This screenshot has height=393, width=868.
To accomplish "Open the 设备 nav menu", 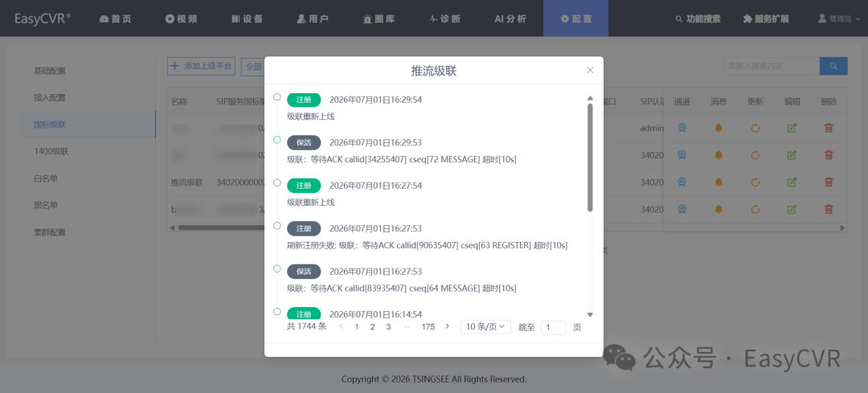I will (247, 18).
